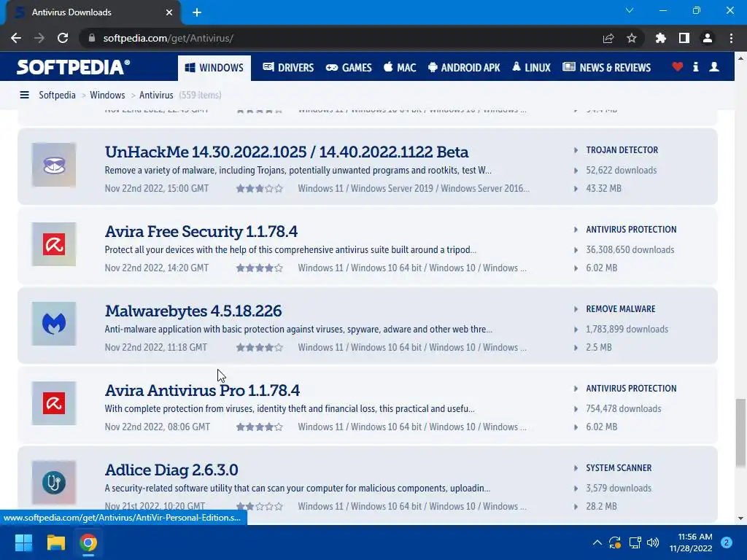Open Avira Free Security 1.1.78.4 link
Screen dimensions: 747x560
click(201, 231)
